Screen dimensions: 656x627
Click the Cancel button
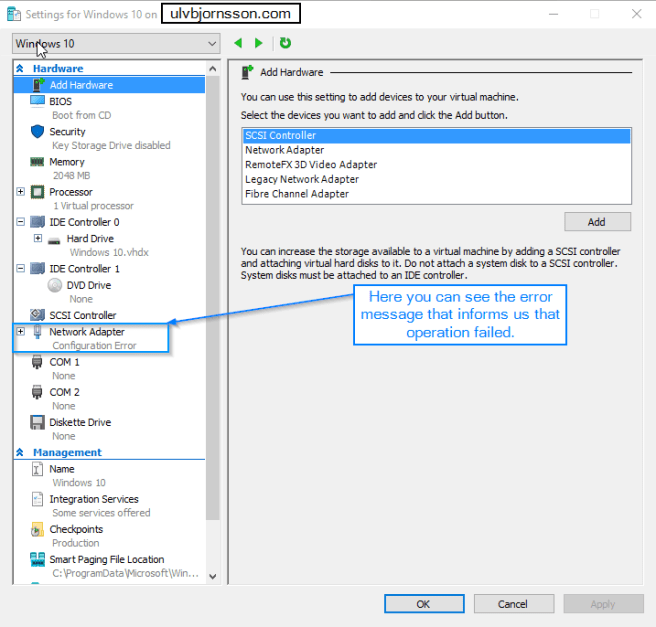click(x=514, y=604)
